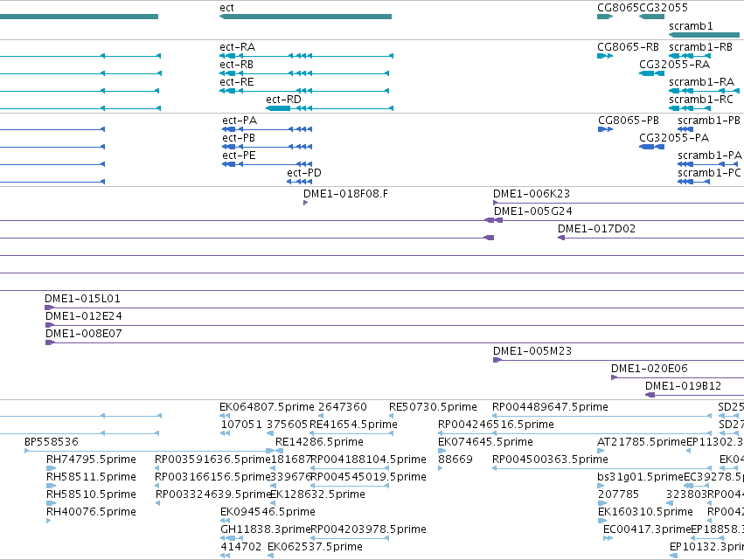Click the CG8065-PB protein label

[629, 121]
